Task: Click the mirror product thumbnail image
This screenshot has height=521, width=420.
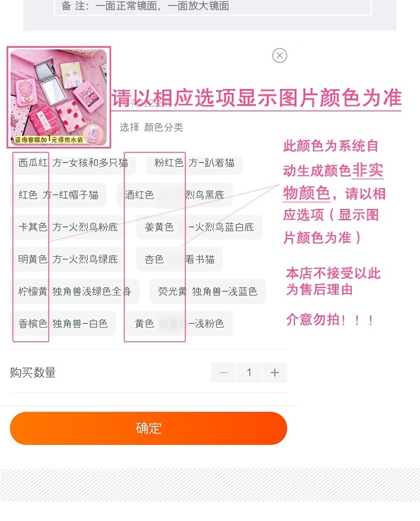Action: pyautogui.click(x=59, y=97)
